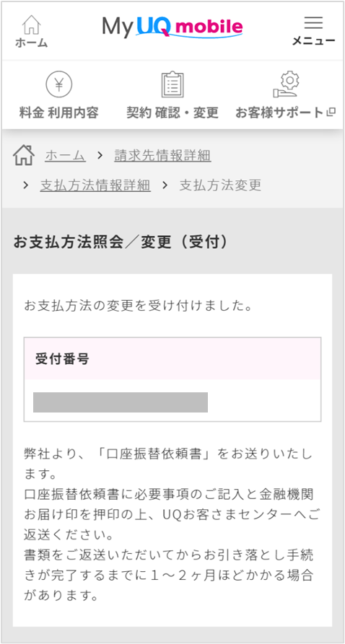Select the yen circle icon for 料金
Viewport: 345px width, 644px height.
58,84
